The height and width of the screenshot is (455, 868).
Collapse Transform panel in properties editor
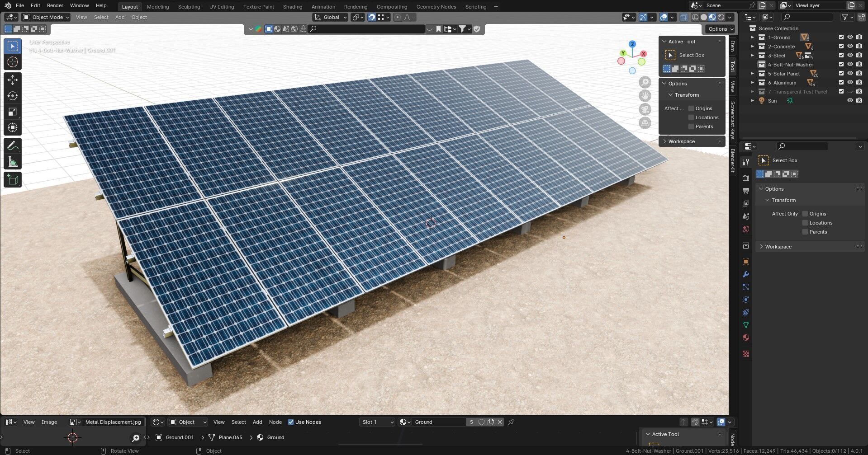(x=783, y=200)
